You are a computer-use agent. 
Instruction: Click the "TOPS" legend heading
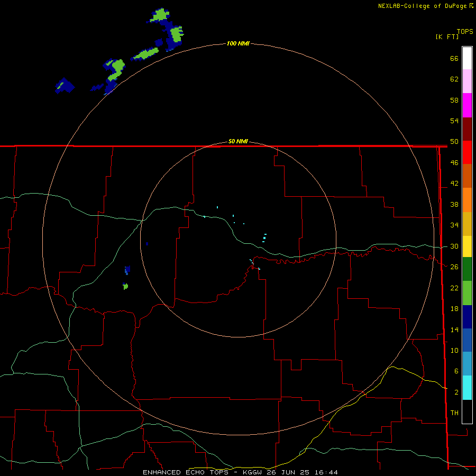(x=465, y=31)
